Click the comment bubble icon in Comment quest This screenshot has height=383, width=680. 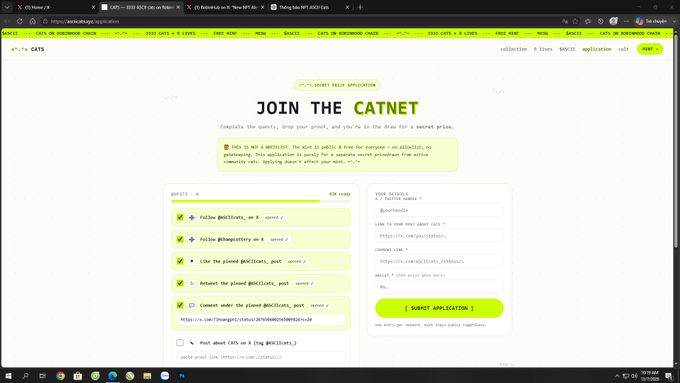click(x=192, y=305)
